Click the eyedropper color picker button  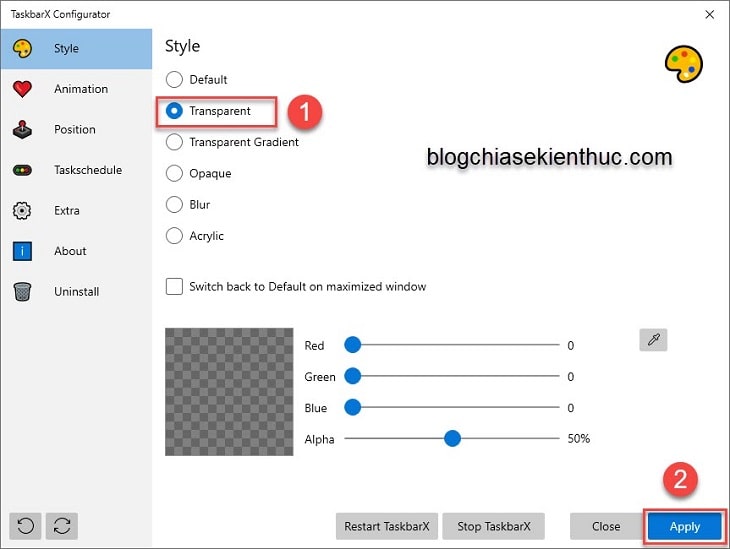click(x=653, y=339)
